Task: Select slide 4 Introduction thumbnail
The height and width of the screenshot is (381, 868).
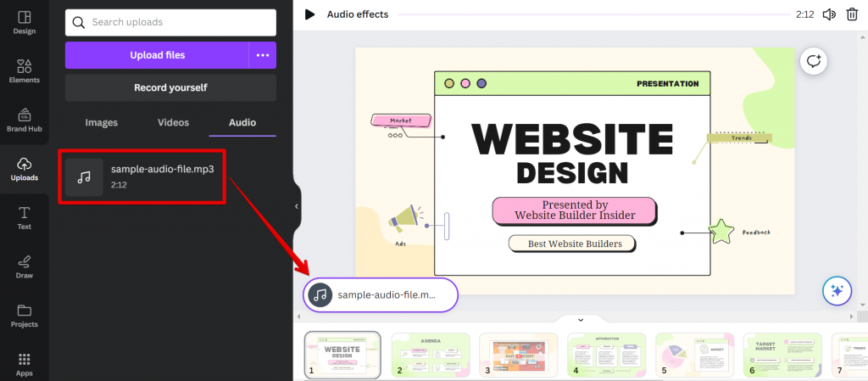Action: coord(607,355)
